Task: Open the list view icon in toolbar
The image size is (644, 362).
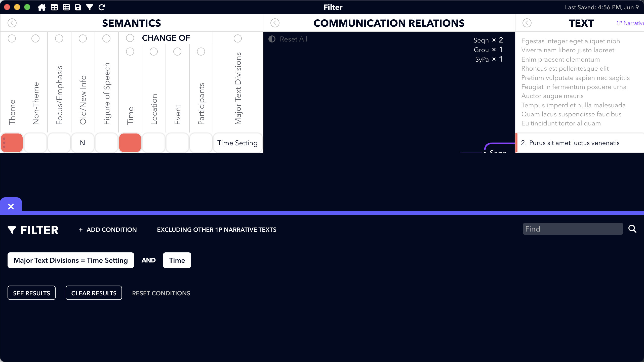Action: point(66,7)
